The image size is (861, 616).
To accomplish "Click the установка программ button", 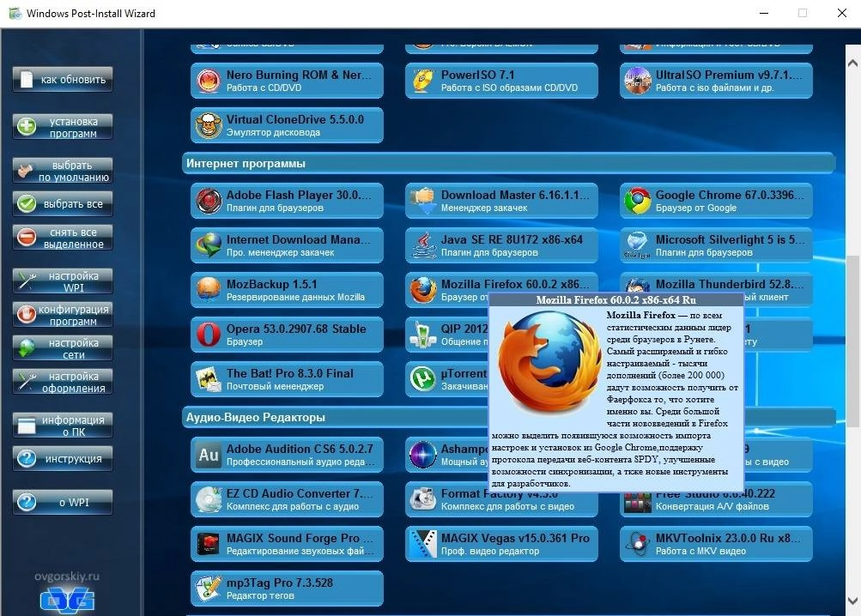I will [63, 127].
